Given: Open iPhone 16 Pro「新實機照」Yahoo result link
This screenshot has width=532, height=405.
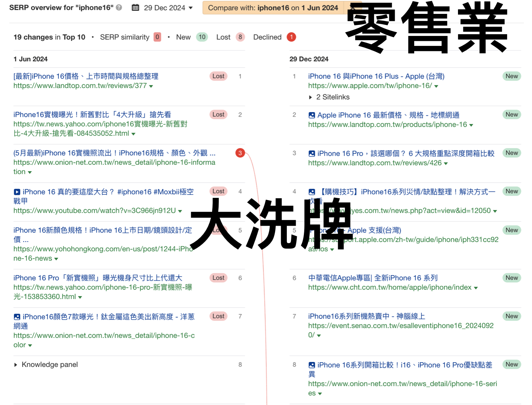Looking at the screenshot, I should (98, 278).
